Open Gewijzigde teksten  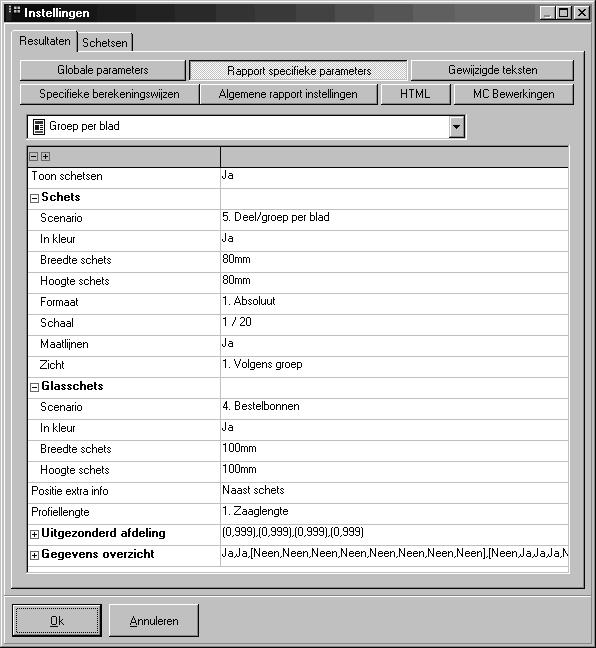492,70
